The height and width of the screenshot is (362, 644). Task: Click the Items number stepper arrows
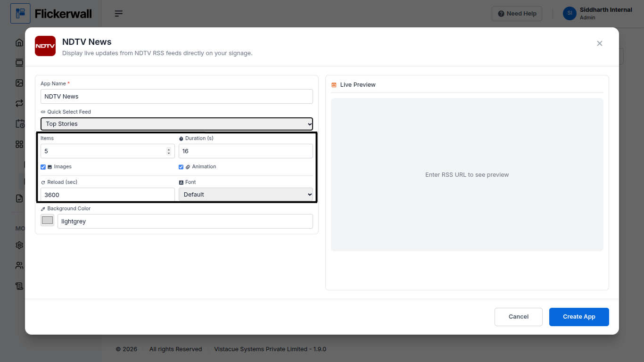169,151
